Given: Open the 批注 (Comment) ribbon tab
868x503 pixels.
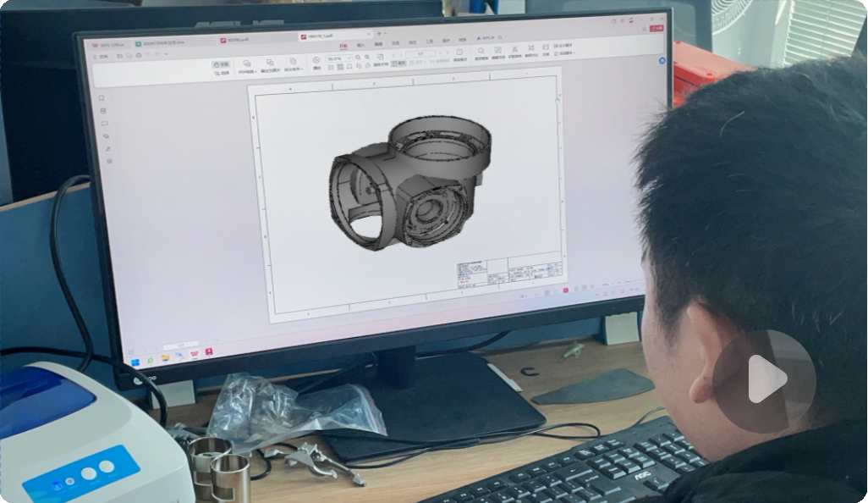Looking at the screenshot, I should tap(412, 42).
